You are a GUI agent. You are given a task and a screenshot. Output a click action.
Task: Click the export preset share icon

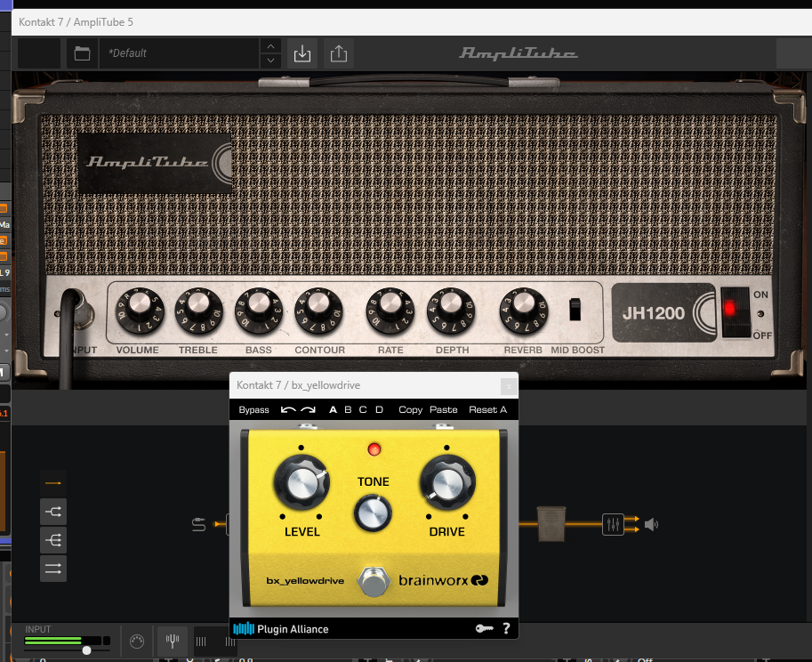click(339, 53)
